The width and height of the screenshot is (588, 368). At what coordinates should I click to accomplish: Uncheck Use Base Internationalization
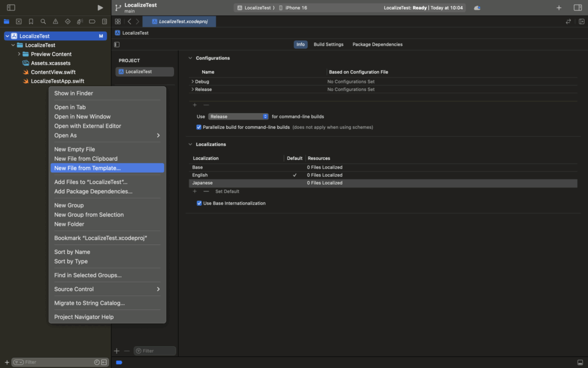[199, 203]
